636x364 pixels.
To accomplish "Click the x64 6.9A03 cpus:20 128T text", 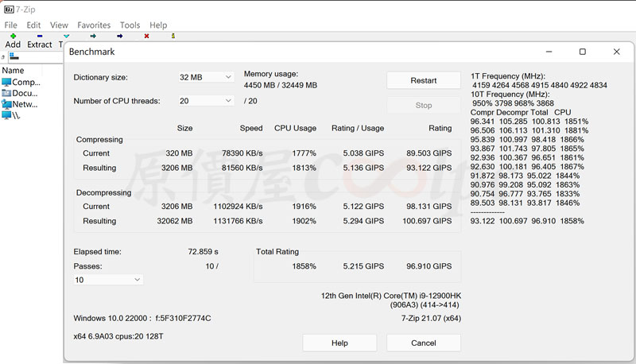I will click(x=118, y=336).
